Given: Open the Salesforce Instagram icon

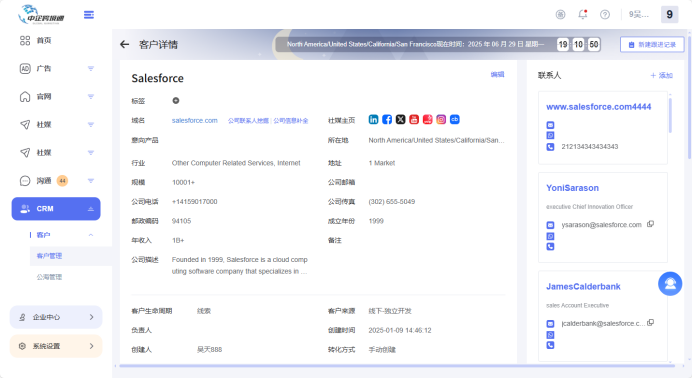Looking at the screenshot, I should (x=441, y=119).
